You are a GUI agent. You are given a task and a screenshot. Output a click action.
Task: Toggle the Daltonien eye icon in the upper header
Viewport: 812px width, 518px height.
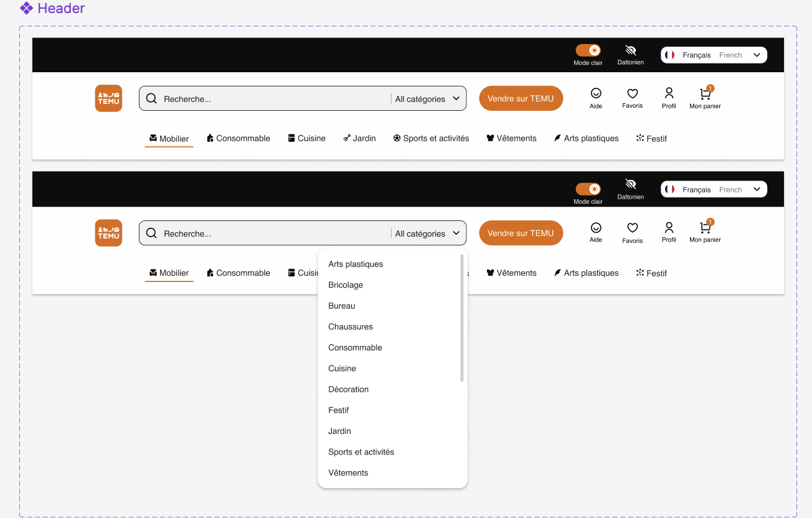631,50
